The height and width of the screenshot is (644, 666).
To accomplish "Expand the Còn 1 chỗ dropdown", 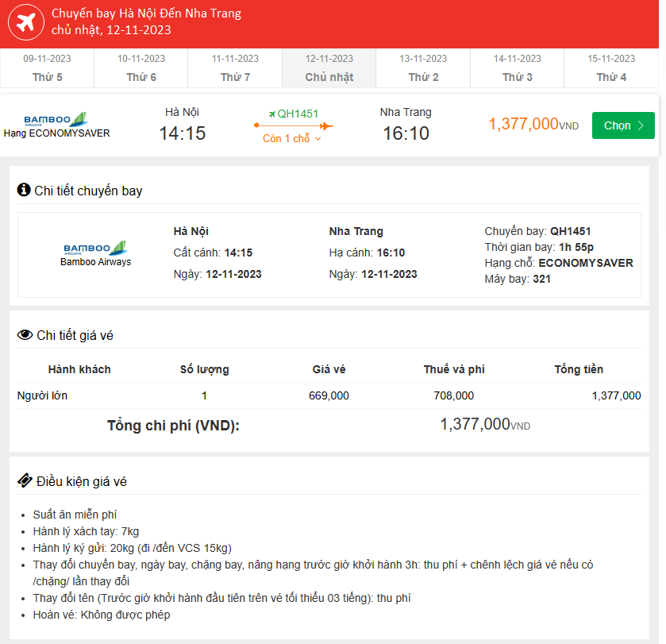I will pos(292,139).
